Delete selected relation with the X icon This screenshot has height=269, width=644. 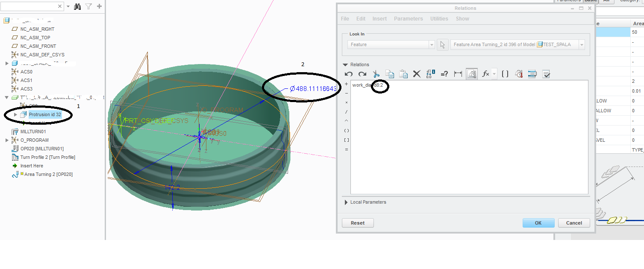(417, 74)
